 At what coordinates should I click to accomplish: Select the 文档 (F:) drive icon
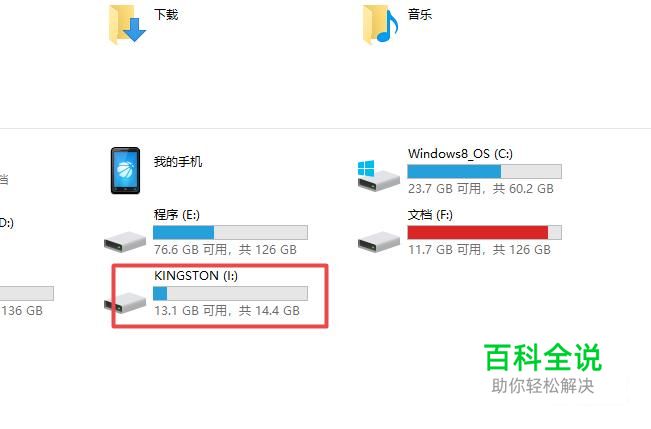tap(379, 241)
